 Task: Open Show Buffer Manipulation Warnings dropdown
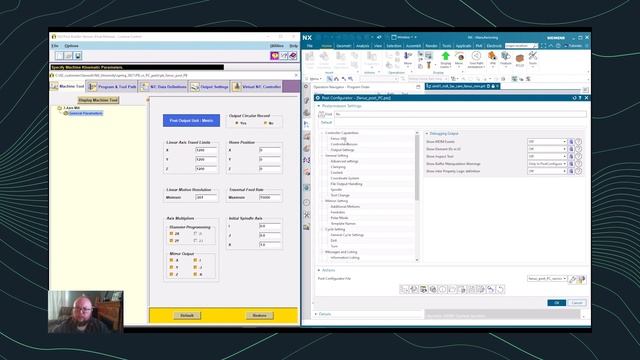[547, 164]
